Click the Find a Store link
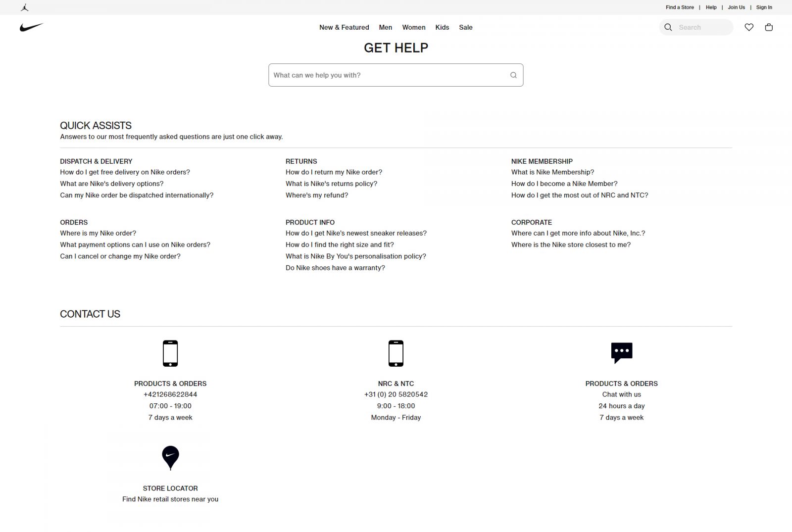Viewport: 792px width, 532px height. (x=680, y=7)
